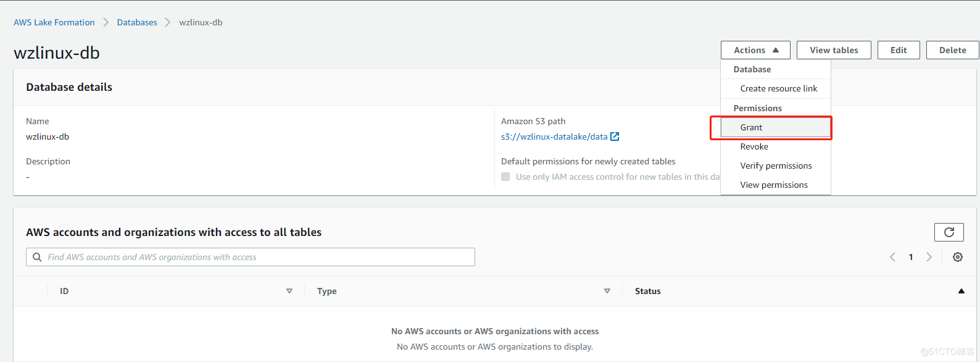Image resolution: width=980 pixels, height=362 pixels.
Task: Open Databases breadcrumb link
Action: point(137,22)
